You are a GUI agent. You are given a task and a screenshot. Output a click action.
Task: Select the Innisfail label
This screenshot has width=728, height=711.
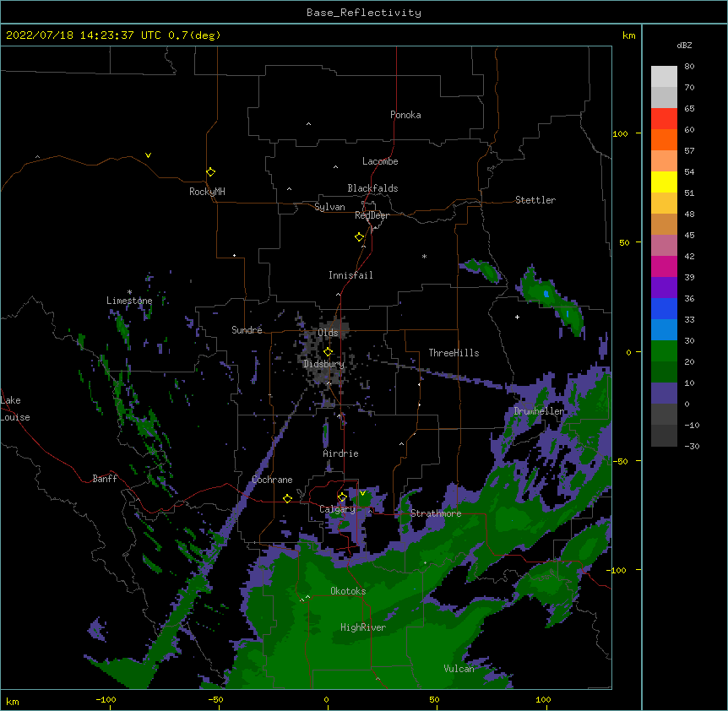click(350, 275)
